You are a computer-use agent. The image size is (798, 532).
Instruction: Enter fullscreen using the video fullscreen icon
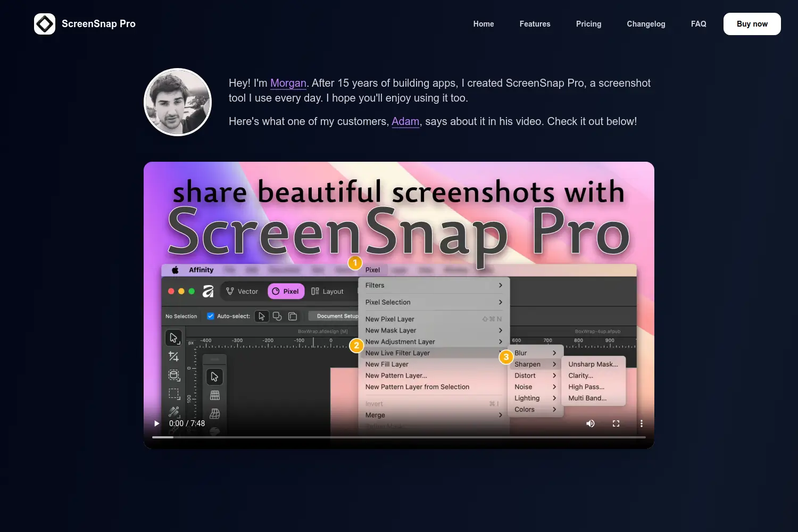616,423
